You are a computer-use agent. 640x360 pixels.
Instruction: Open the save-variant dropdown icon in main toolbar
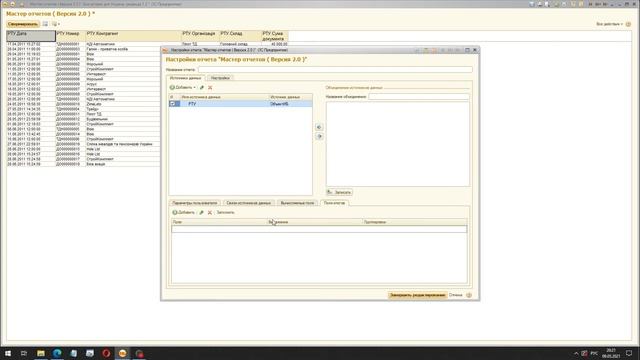point(56,24)
